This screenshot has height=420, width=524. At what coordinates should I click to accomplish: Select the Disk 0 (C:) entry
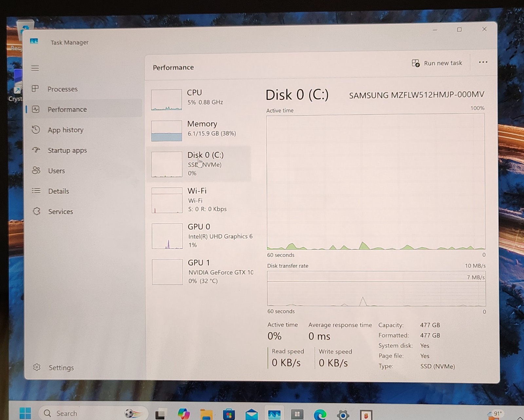click(x=199, y=164)
